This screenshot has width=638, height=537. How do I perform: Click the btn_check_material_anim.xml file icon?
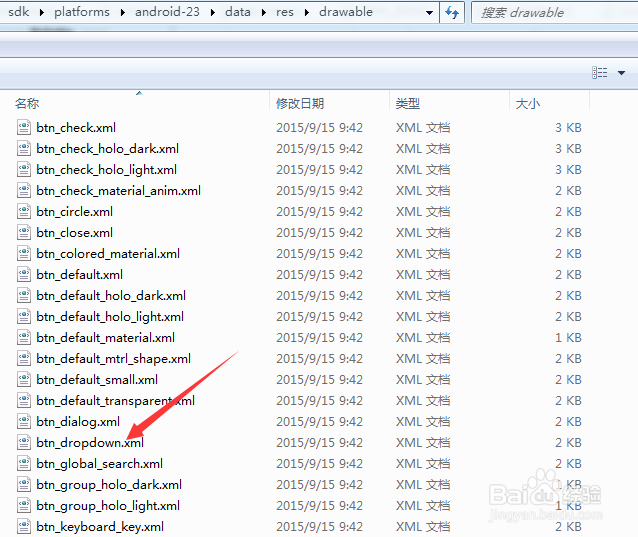pyautogui.click(x=24, y=190)
